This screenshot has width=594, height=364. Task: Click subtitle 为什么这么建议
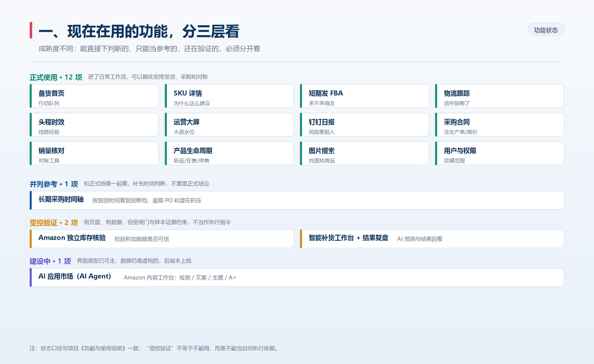click(x=192, y=103)
